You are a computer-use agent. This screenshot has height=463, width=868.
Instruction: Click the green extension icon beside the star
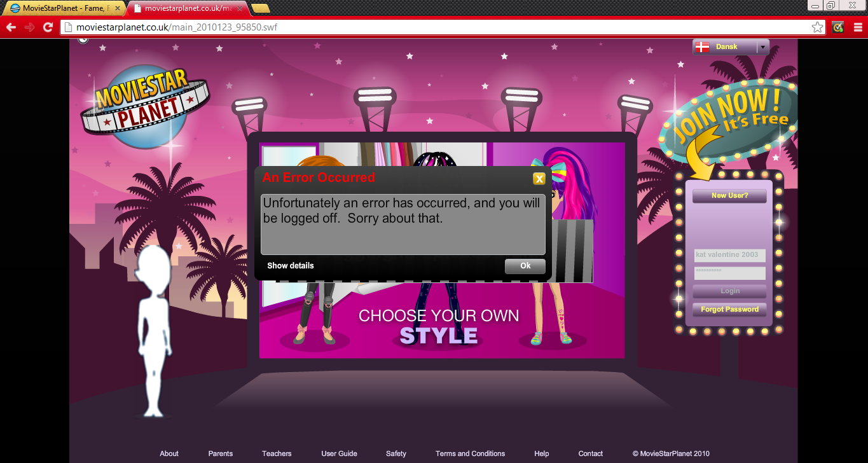(x=837, y=27)
